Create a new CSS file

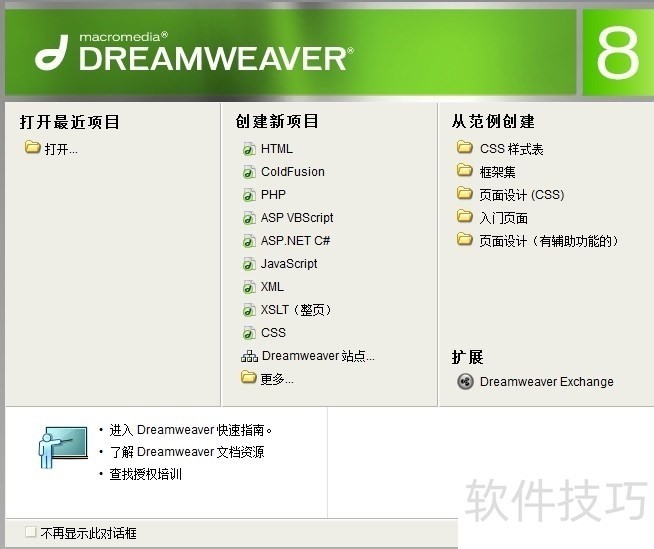click(x=273, y=332)
